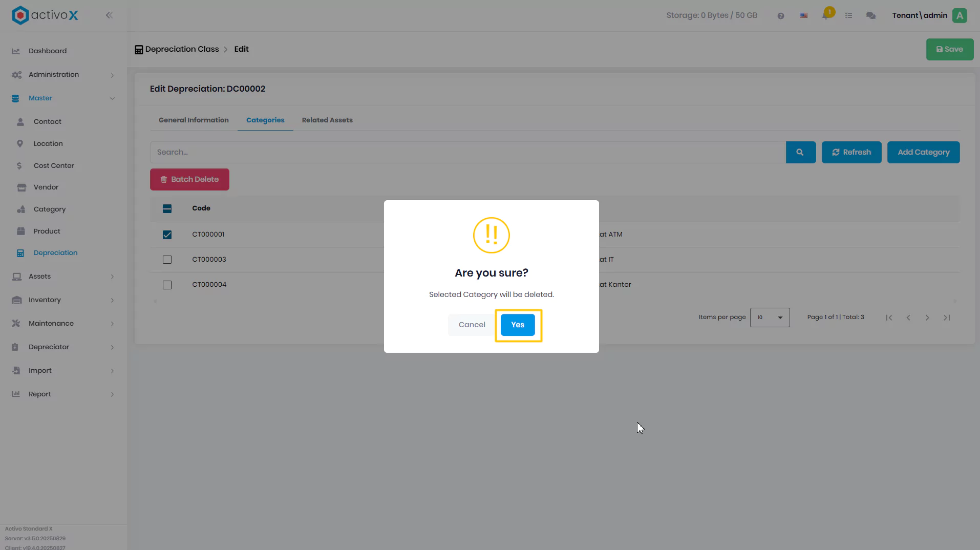Click the red Batch Delete button
The width and height of the screenshot is (980, 550).
point(189,179)
